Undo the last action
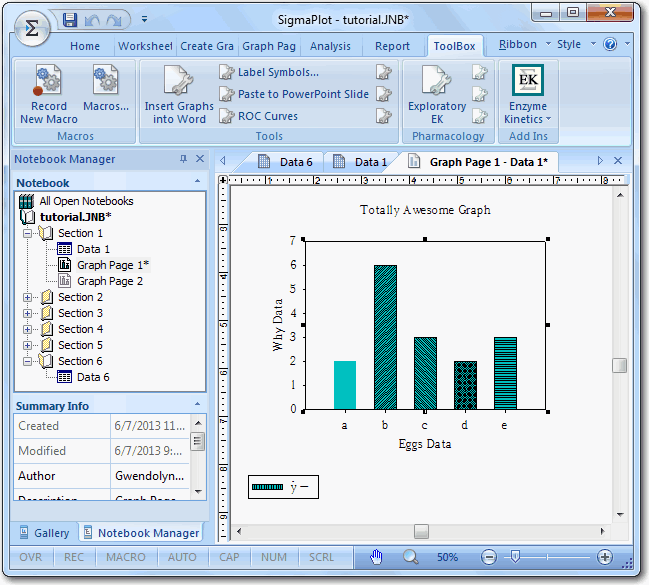 point(92,20)
